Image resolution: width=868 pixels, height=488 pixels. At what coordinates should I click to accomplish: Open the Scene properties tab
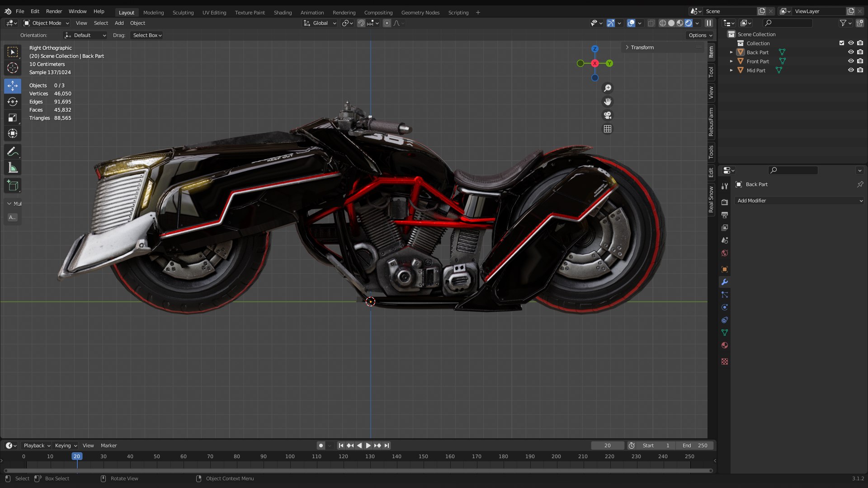725,240
